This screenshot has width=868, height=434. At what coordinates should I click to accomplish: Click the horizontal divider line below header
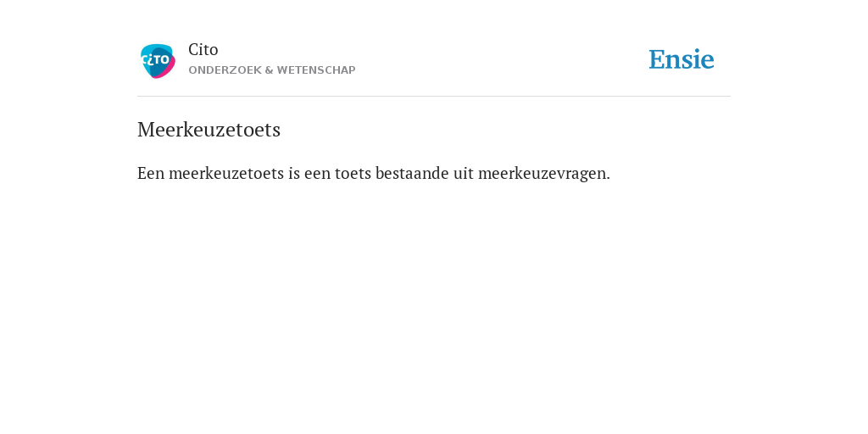[x=434, y=97]
